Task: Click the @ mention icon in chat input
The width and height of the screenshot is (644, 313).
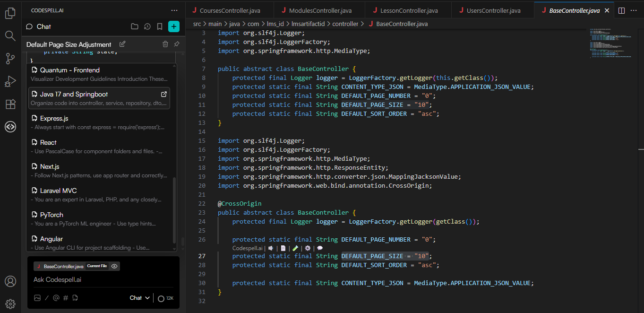Action: (x=56, y=298)
